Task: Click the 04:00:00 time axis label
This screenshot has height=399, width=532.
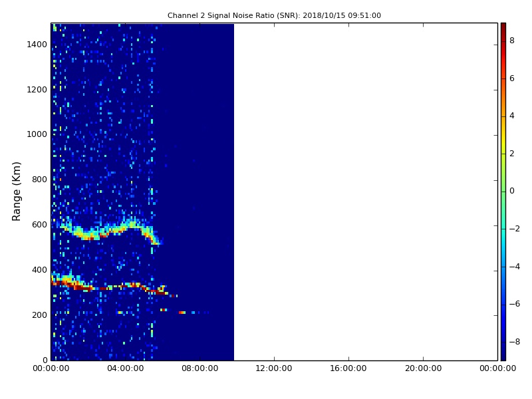Action: pyautogui.click(x=125, y=368)
